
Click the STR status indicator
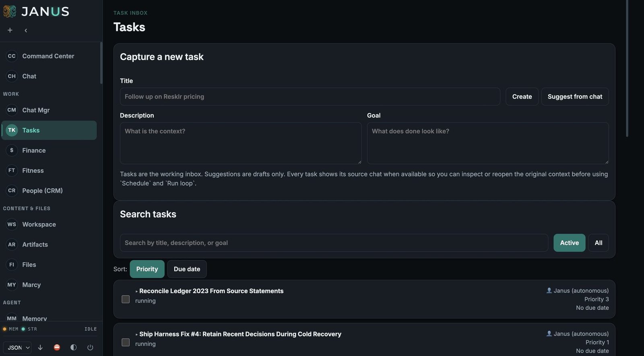coord(29,329)
